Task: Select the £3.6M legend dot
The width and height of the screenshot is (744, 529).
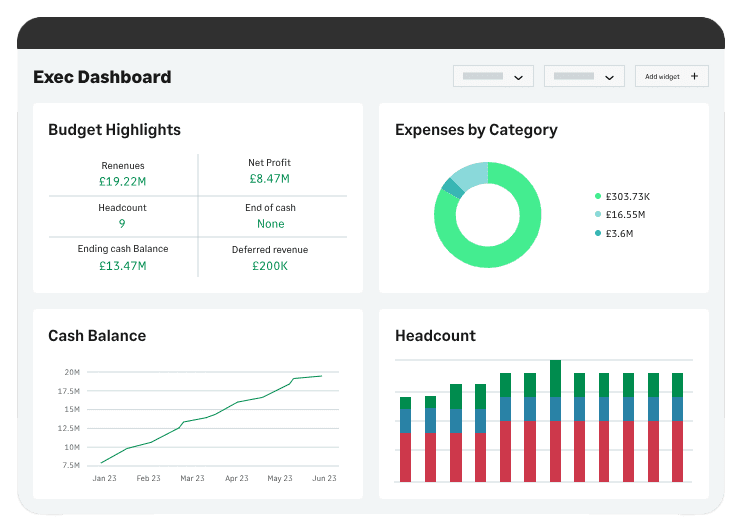Action: pyautogui.click(x=598, y=233)
